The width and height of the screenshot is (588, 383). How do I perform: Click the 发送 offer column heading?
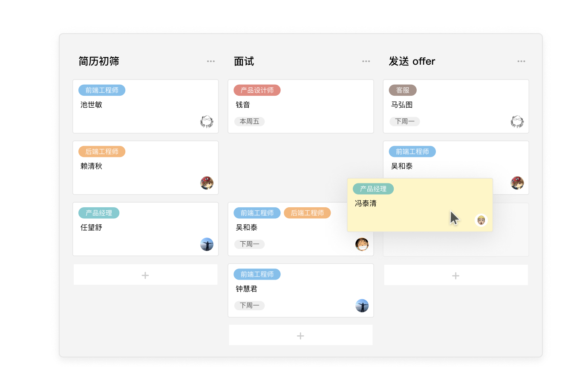click(412, 61)
